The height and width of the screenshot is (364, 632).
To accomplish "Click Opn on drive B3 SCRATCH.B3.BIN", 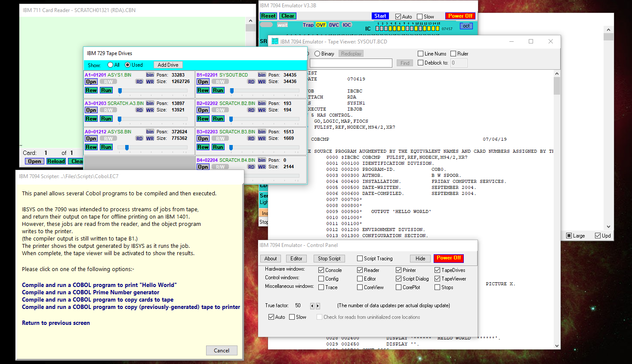I will pos(203,139).
